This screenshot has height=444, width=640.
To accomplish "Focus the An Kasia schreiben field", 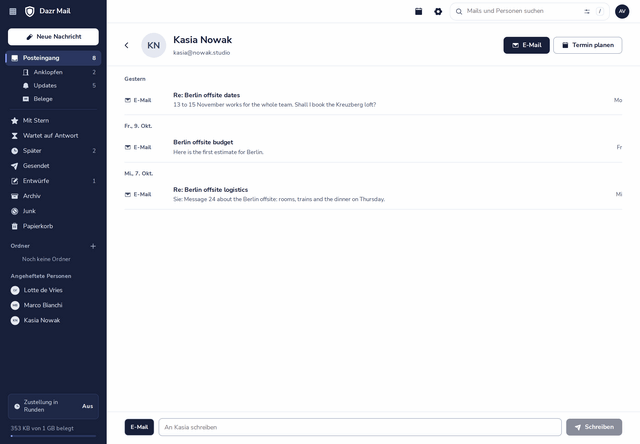I will point(360,427).
